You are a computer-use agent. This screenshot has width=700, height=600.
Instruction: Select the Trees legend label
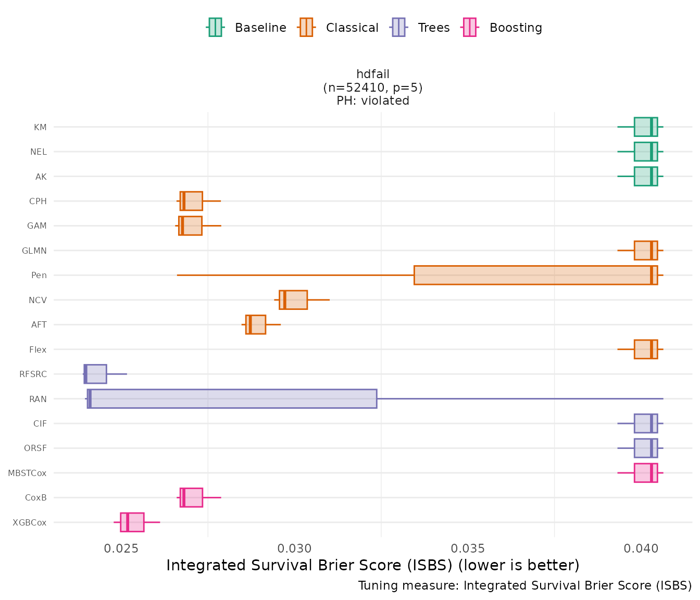coord(434,28)
